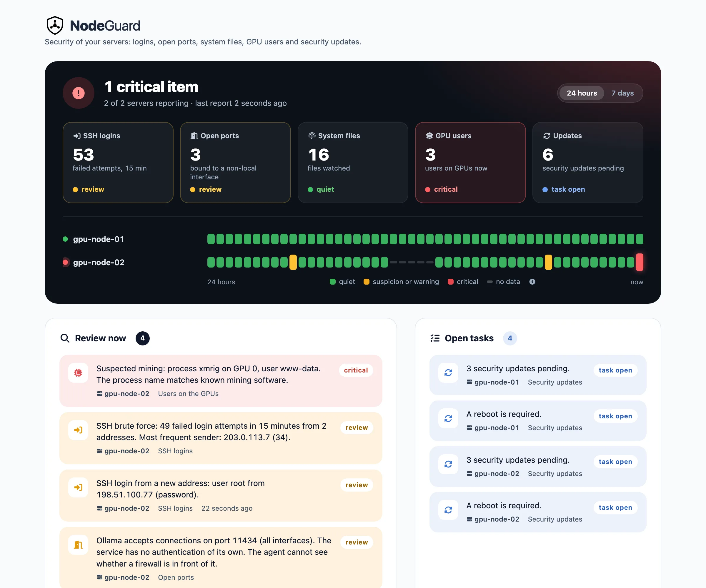Image resolution: width=706 pixels, height=588 pixels.
Task: Click the Open ports door icon
Action: pyautogui.click(x=194, y=136)
